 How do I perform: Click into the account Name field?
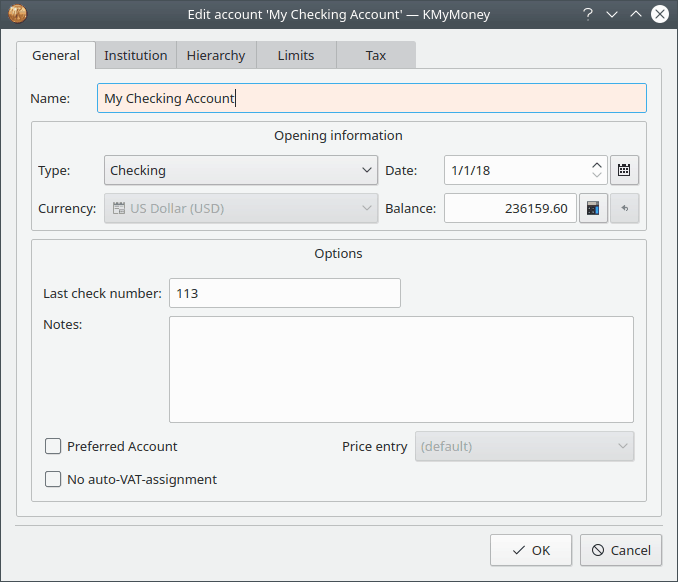pyautogui.click(x=372, y=98)
